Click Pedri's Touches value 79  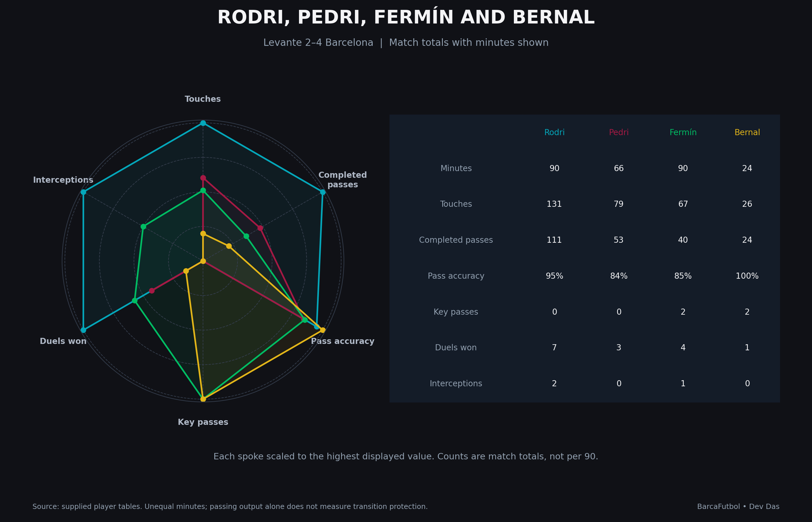619,204
